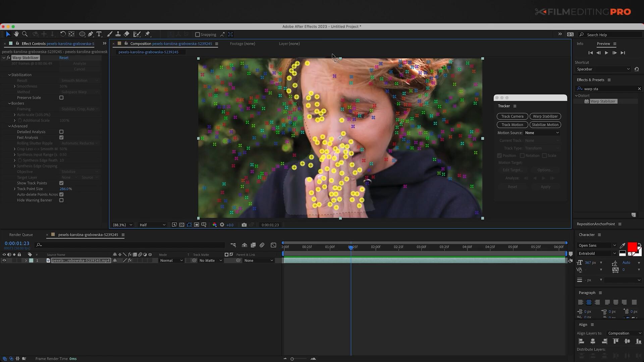The image size is (644, 362).
Task: Select the Selection tool in toolbar
Action: (x=7, y=34)
